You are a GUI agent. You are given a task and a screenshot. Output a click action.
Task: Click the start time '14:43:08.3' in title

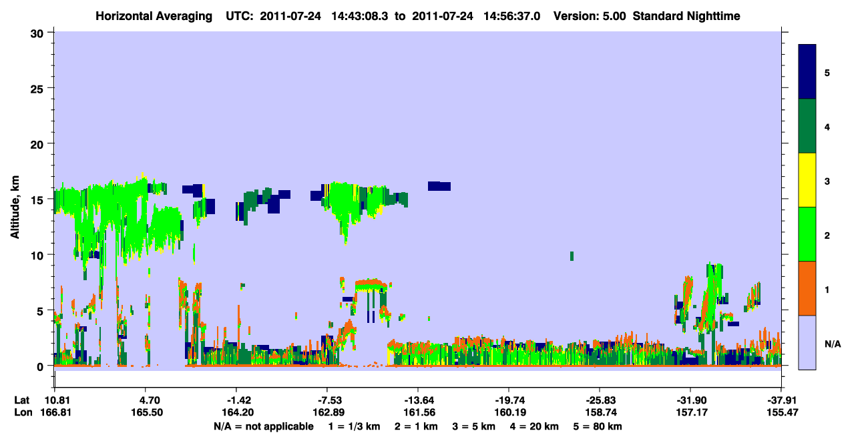360,15
